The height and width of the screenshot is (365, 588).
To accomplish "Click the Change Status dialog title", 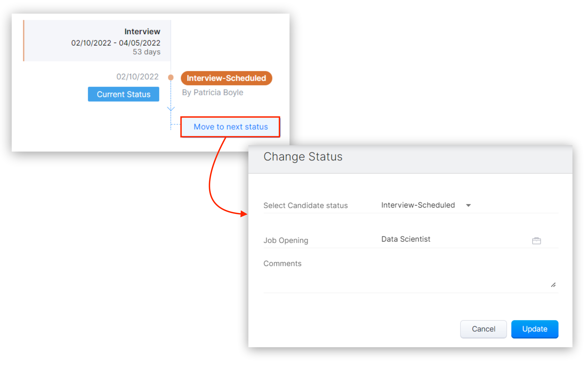I will point(303,157).
